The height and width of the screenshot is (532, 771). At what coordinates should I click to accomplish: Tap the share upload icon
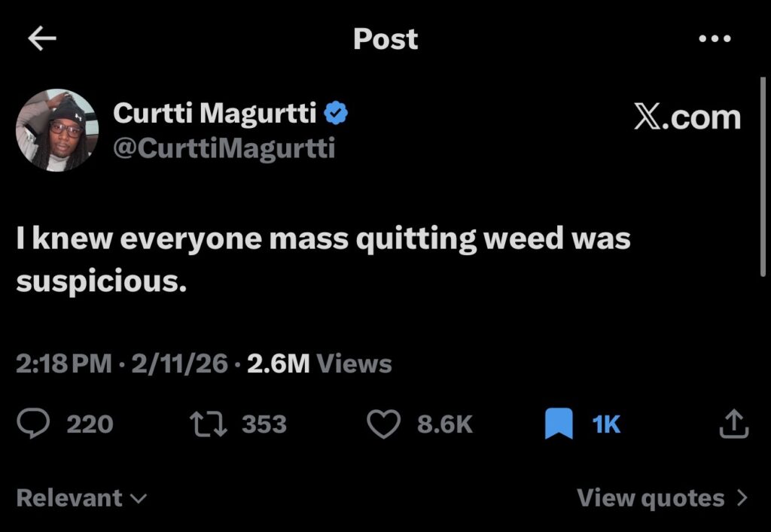[733, 424]
